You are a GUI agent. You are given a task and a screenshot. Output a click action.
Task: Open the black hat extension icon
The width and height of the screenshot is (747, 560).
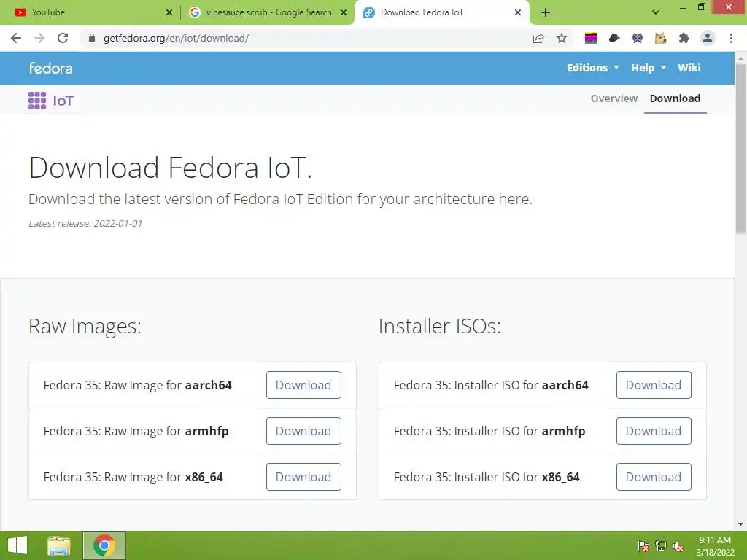(x=614, y=38)
